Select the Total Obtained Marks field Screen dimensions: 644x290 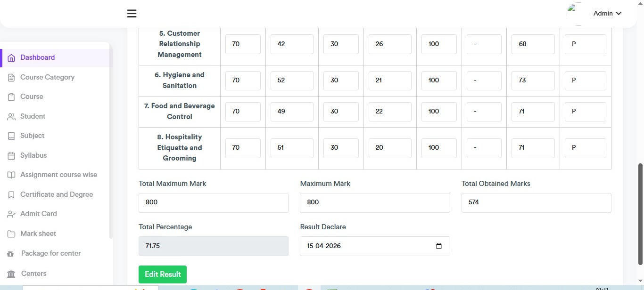click(537, 202)
